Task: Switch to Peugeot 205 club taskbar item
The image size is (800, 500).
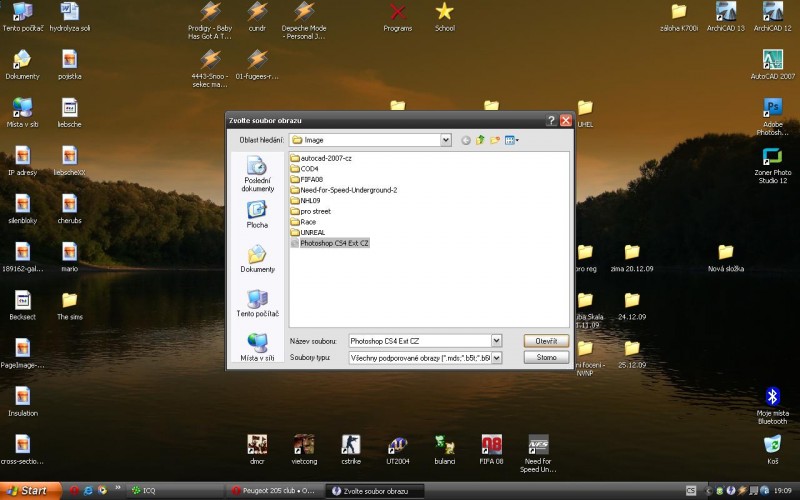Action: coord(272,491)
